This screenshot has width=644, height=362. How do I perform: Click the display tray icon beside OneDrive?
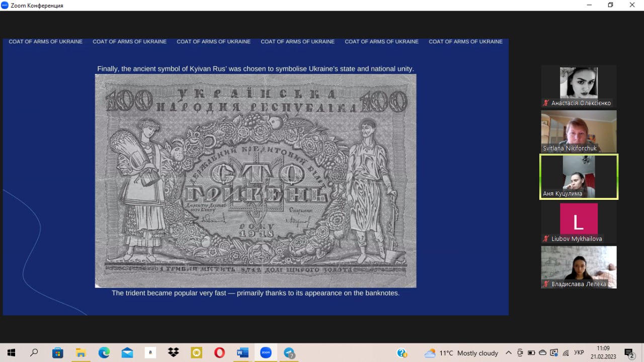tap(554, 353)
